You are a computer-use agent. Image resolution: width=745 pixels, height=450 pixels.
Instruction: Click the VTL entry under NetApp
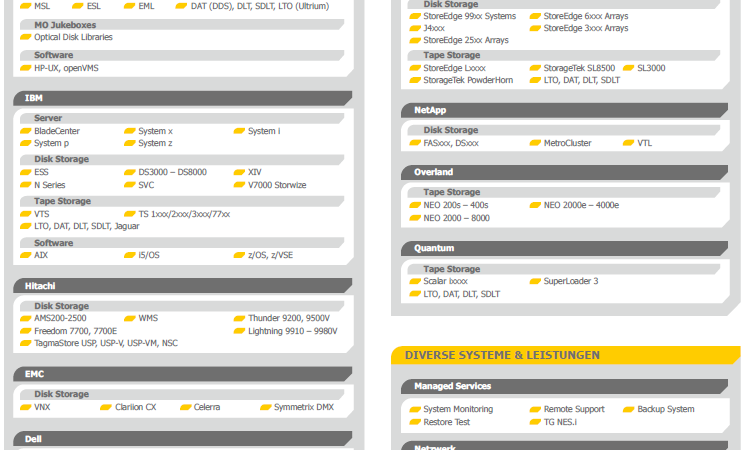pyautogui.click(x=644, y=143)
